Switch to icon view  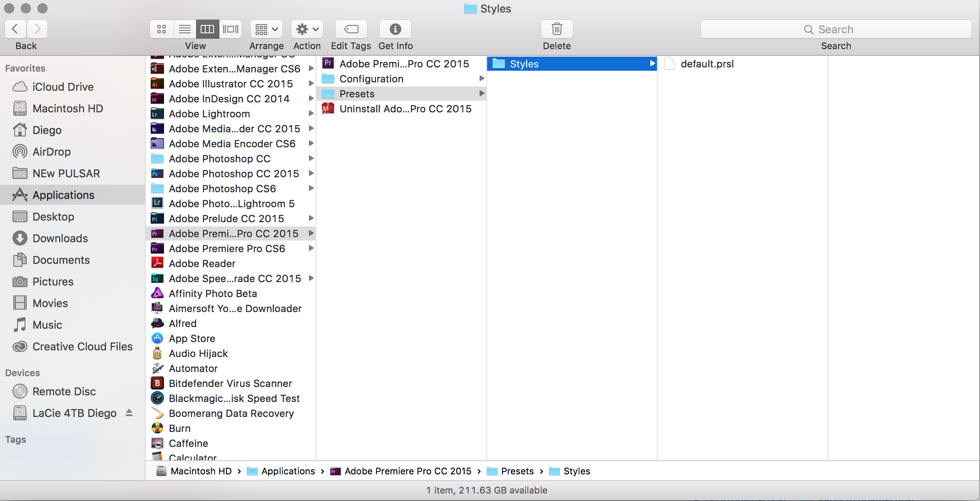pos(162,29)
